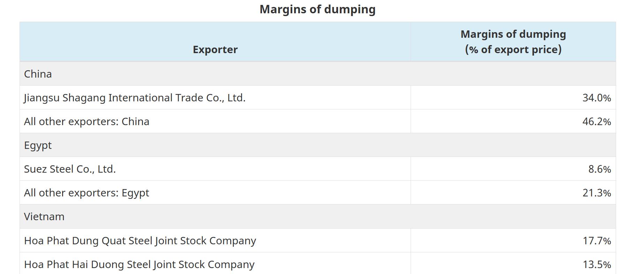Select the 13.5% margin value
644x274 pixels.
click(597, 265)
